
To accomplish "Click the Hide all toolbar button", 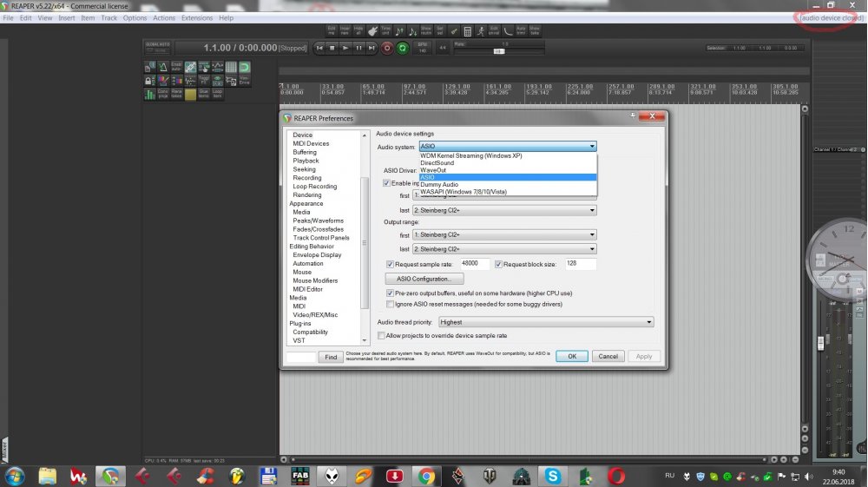I will click(358, 31).
